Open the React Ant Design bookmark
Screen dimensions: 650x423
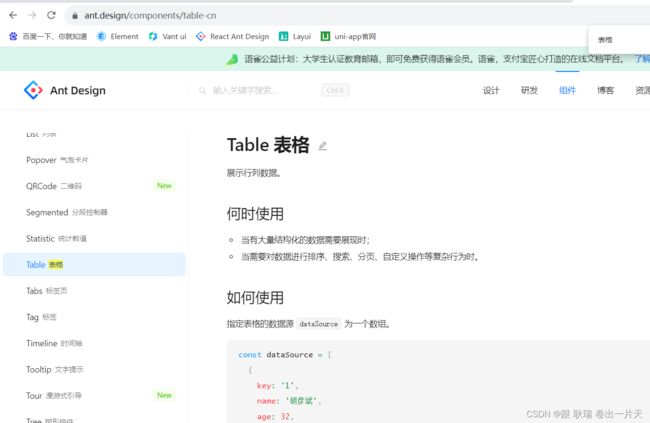[233, 36]
